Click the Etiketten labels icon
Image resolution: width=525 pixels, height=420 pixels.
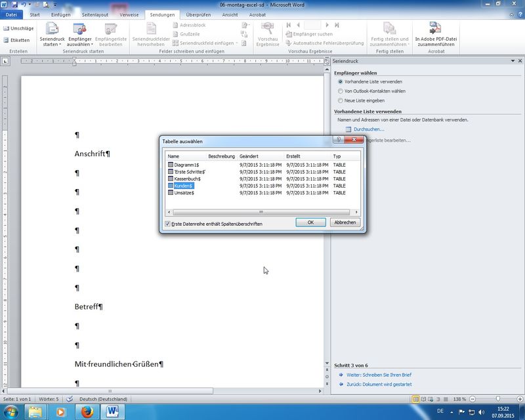(6, 40)
